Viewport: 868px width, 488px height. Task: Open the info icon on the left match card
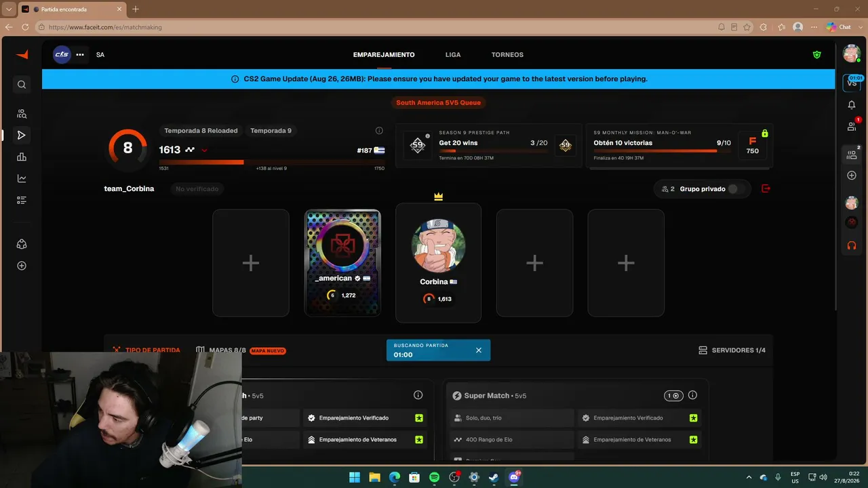point(418,395)
